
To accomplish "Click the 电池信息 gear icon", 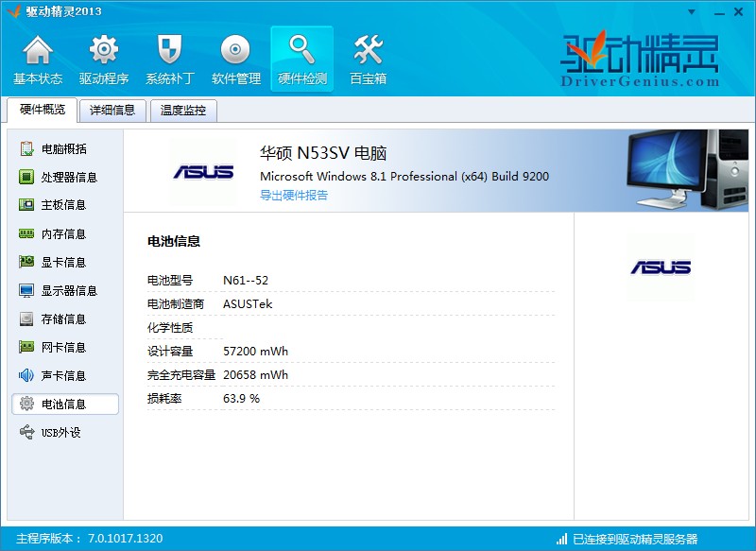I will tap(26, 404).
